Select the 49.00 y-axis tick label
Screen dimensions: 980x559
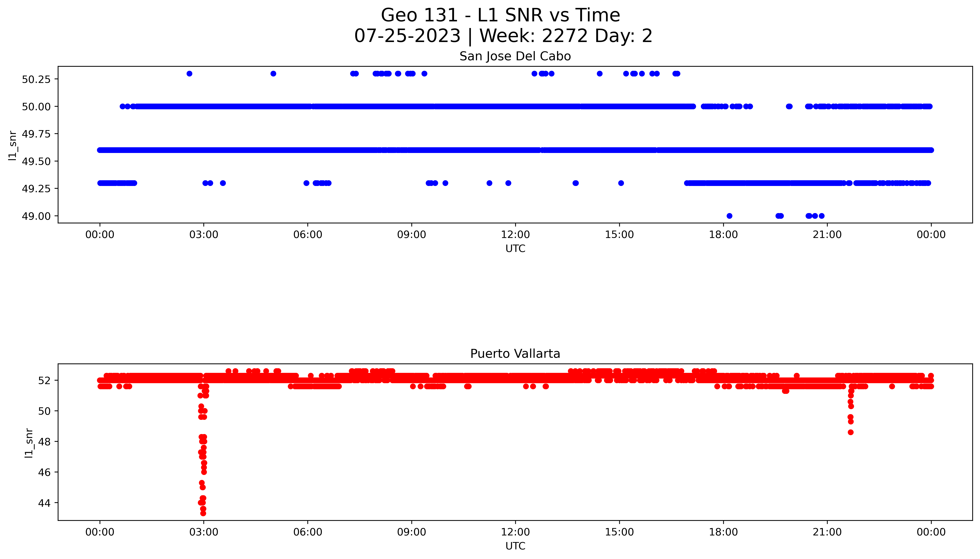36,216
